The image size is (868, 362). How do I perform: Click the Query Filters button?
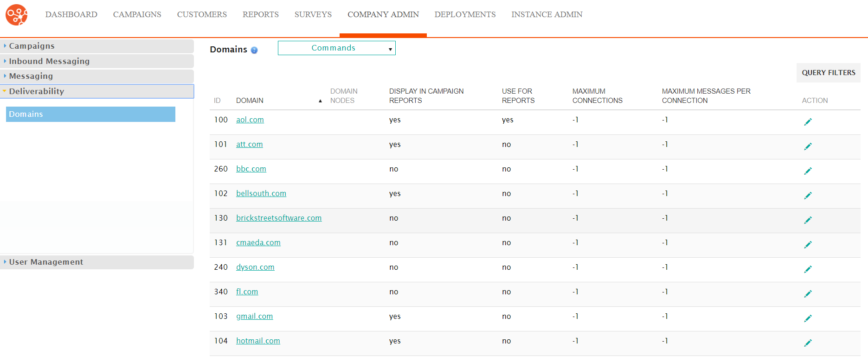coord(829,73)
